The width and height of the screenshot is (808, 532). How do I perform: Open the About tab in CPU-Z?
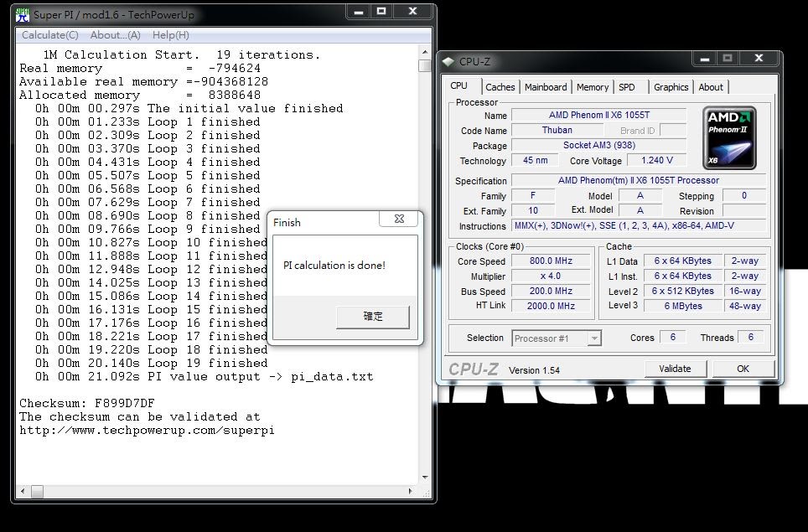tap(711, 87)
